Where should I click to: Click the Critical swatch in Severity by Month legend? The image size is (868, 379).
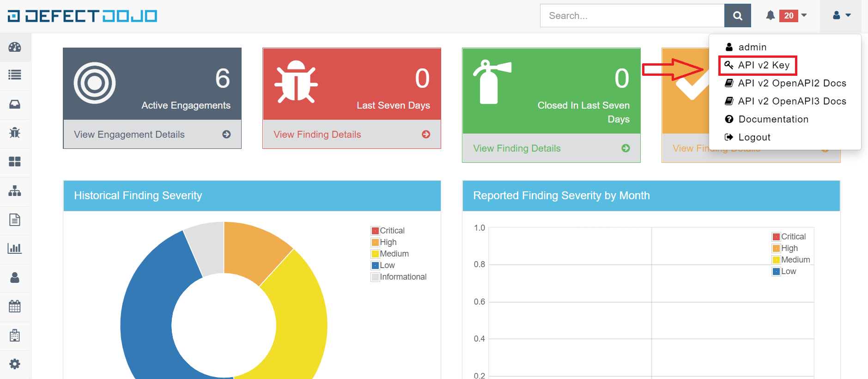pyautogui.click(x=776, y=237)
